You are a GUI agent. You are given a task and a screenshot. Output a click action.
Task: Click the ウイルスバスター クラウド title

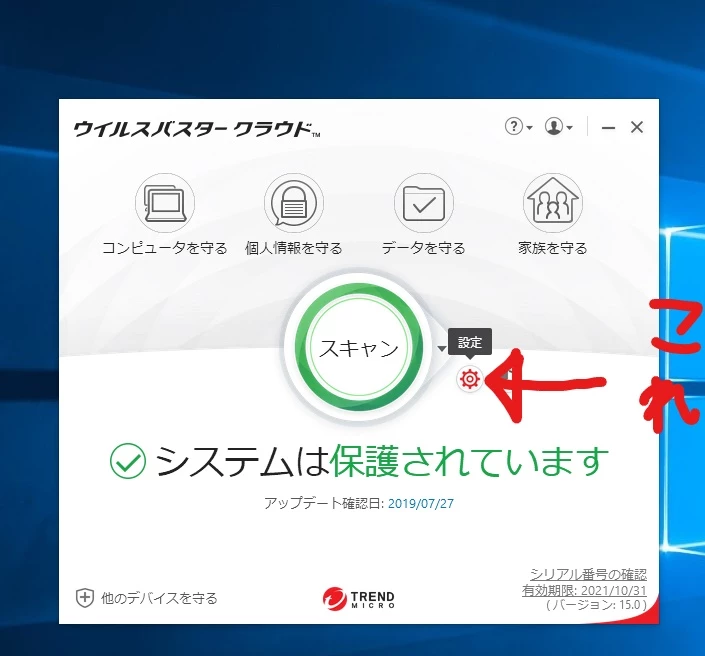(196, 129)
